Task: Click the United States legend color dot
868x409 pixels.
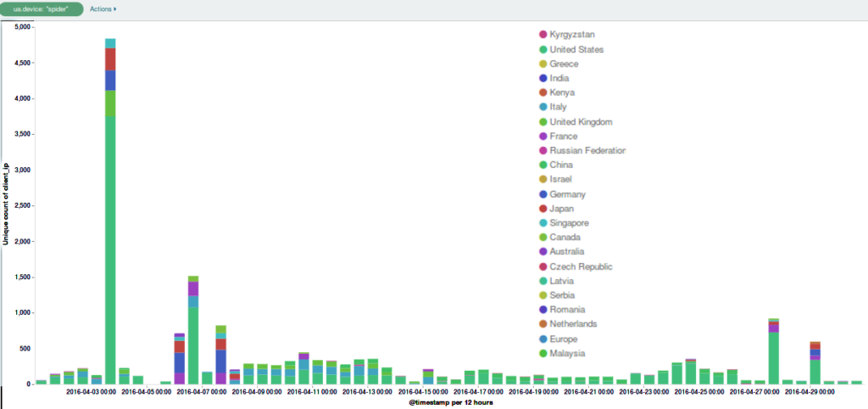Action: click(542, 49)
